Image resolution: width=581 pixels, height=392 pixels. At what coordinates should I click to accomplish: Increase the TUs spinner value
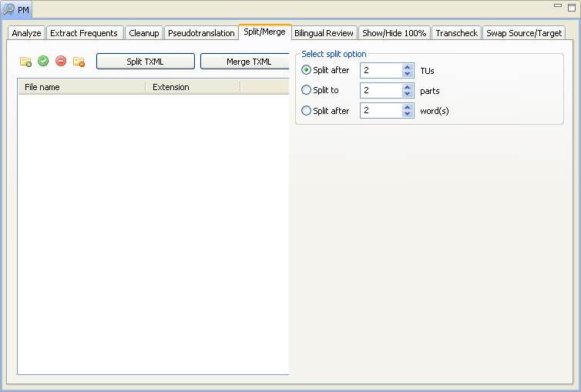tap(408, 67)
